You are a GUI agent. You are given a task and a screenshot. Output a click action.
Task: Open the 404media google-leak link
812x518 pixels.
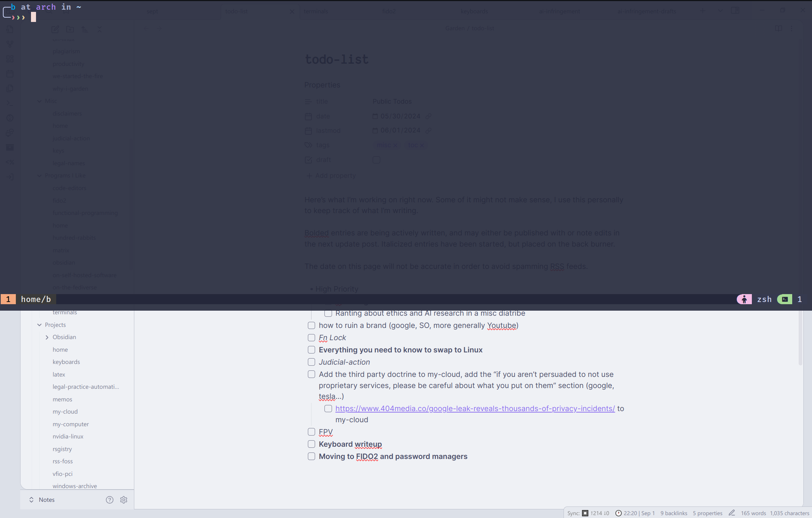point(475,409)
